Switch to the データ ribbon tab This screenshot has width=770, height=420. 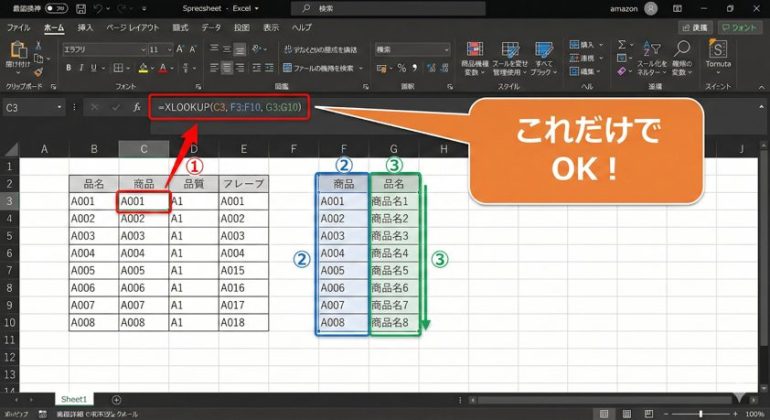(x=211, y=27)
